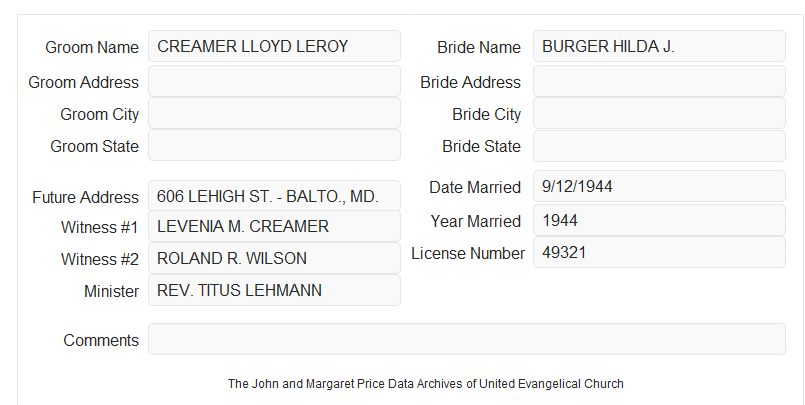
Task: Click the Date Married label
Action: [x=475, y=187]
